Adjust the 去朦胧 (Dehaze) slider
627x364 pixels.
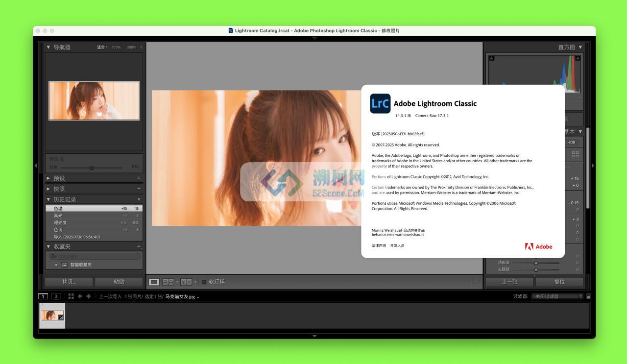[x=536, y=269]
